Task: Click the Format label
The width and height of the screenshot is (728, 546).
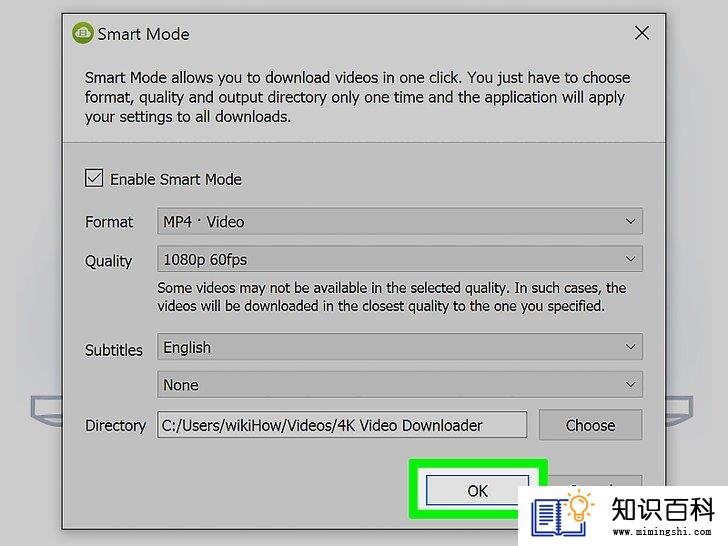Action: (x=109, y=222)
